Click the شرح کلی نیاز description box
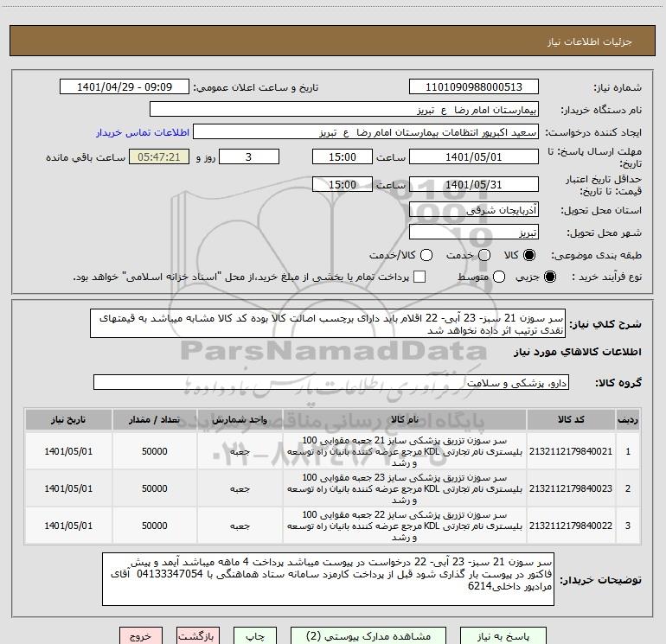The width and height of the screenshot is (666, 644). point(328,323)
